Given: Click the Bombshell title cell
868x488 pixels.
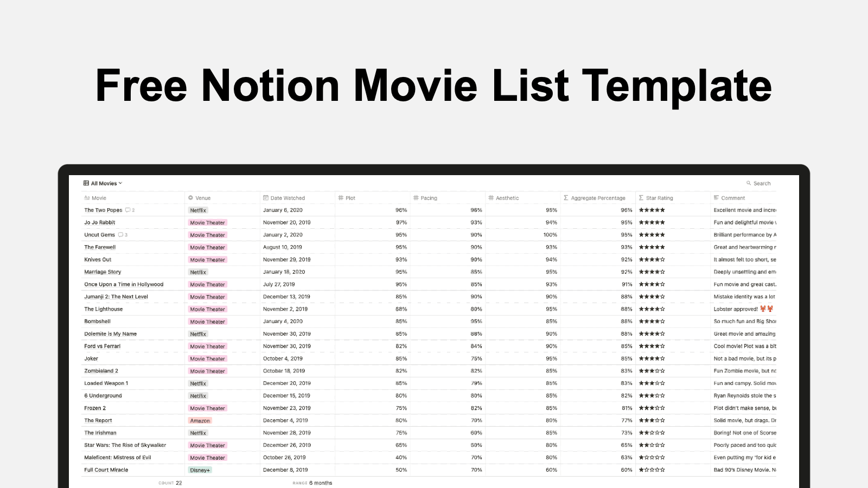Looking at the screenshot, I should click(x=97, y=322).
